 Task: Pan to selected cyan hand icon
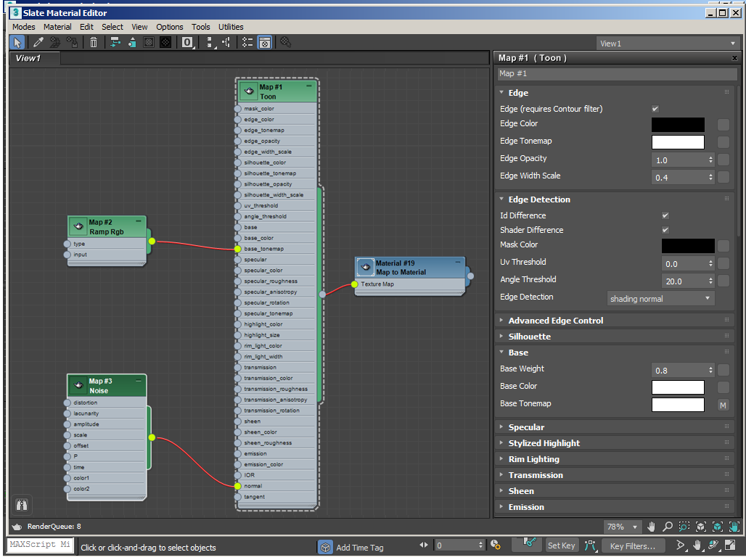coord(734,526)
